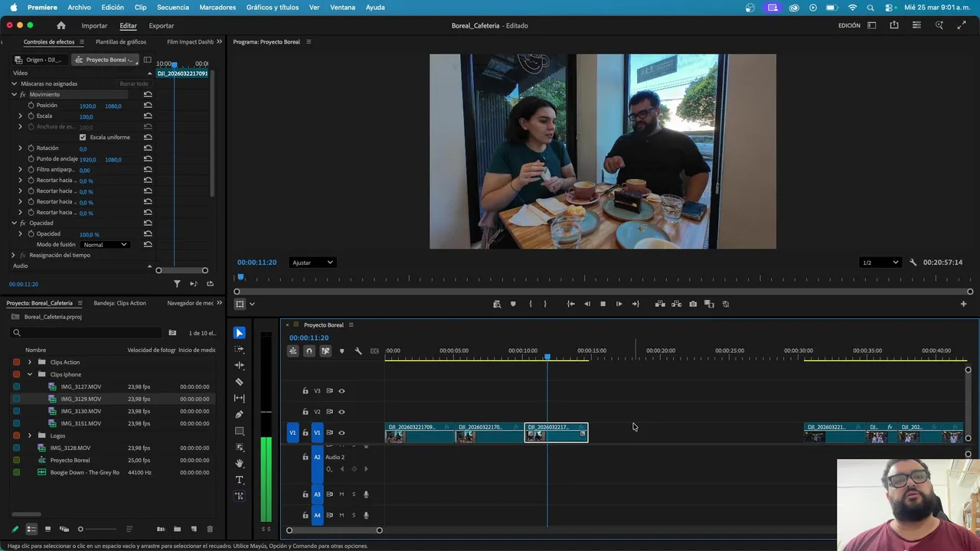This screenshot has width=980, height=551.
Task: Open the Marcadores menu
Action: click(217, 7)
